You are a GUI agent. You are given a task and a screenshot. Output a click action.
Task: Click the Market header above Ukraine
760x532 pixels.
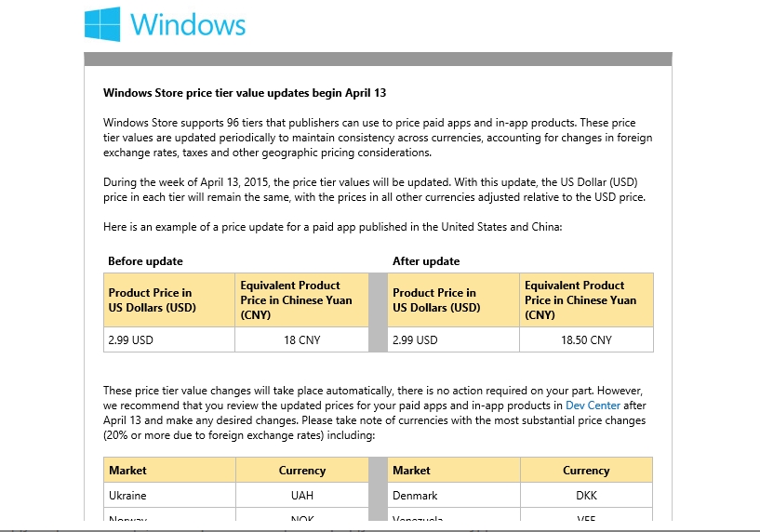coord(127,471)
